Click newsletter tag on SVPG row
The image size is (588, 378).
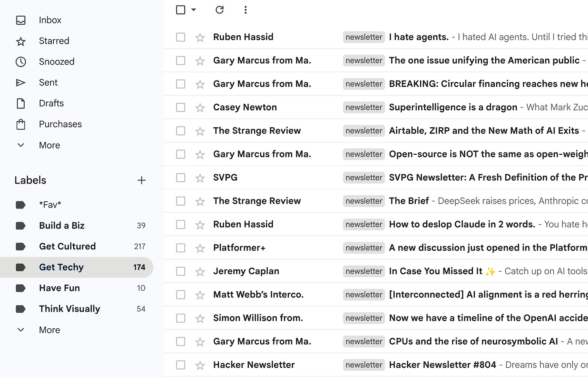[364, 178]
